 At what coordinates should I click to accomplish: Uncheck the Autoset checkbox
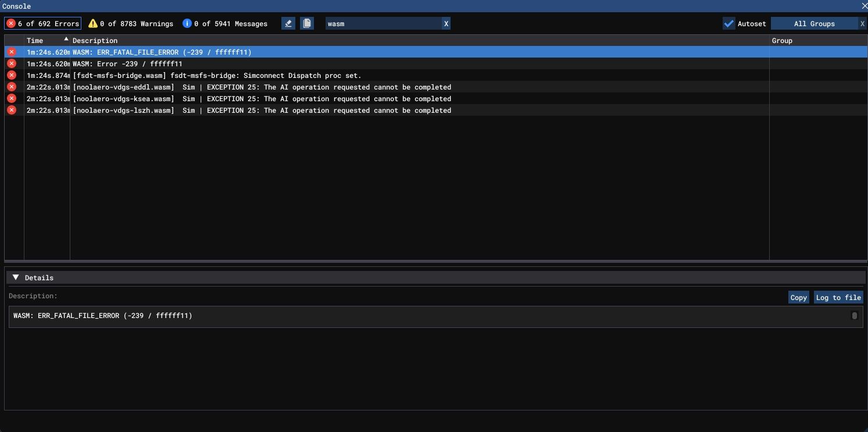tap(728, 23)
